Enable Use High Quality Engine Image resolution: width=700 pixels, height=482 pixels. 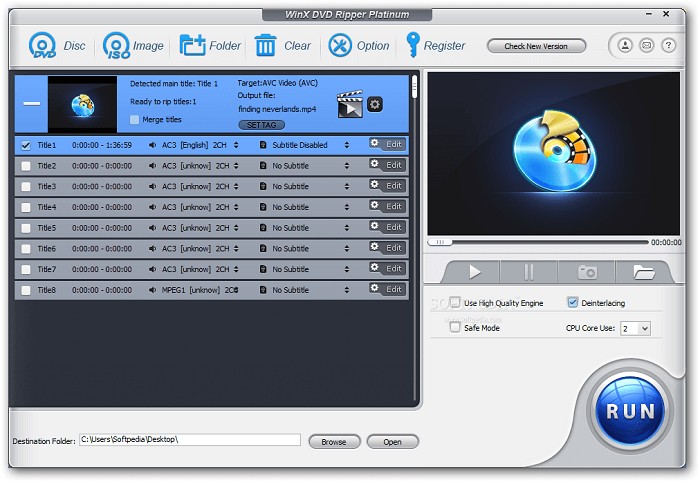click(456, 302)
